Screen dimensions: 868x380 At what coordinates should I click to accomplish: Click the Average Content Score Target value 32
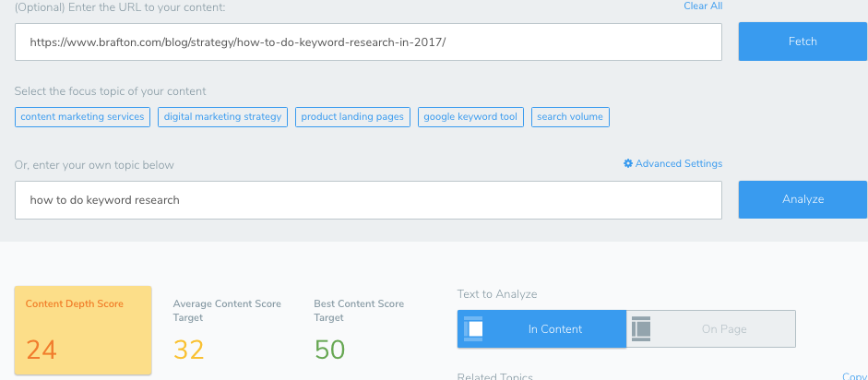tap(188, 350)
